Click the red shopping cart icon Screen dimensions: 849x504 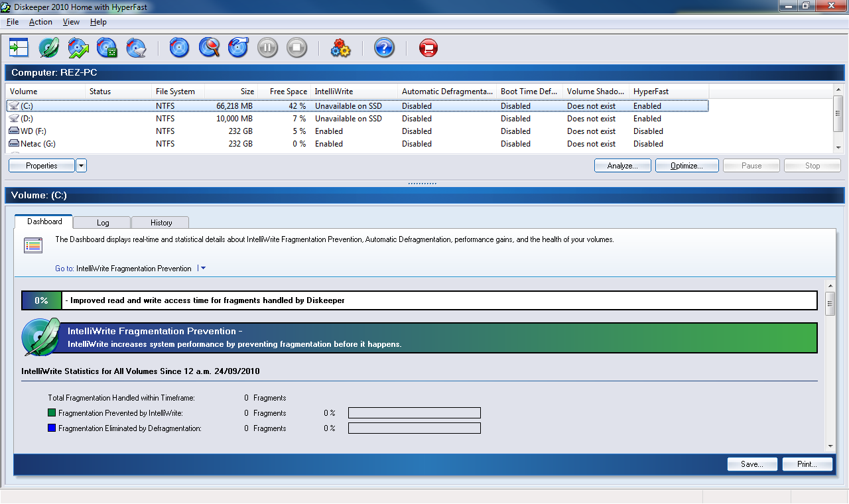click(x=428, y=48)
